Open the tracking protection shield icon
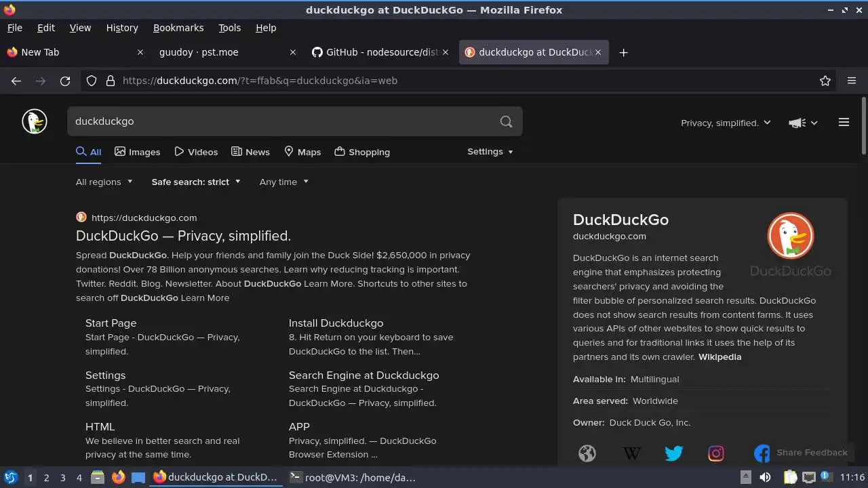This screenshot has width=868, height=488. pos(92,81)
